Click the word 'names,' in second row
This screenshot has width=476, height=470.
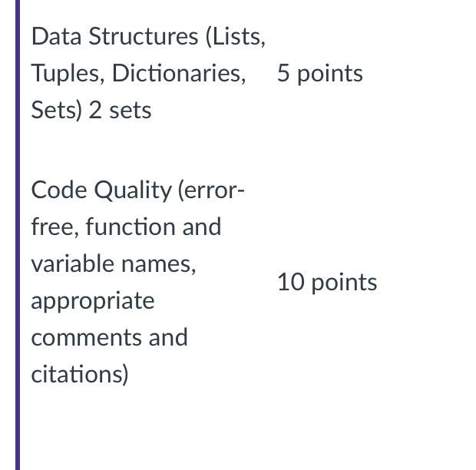pyautogui.click(x=158, y=265)
